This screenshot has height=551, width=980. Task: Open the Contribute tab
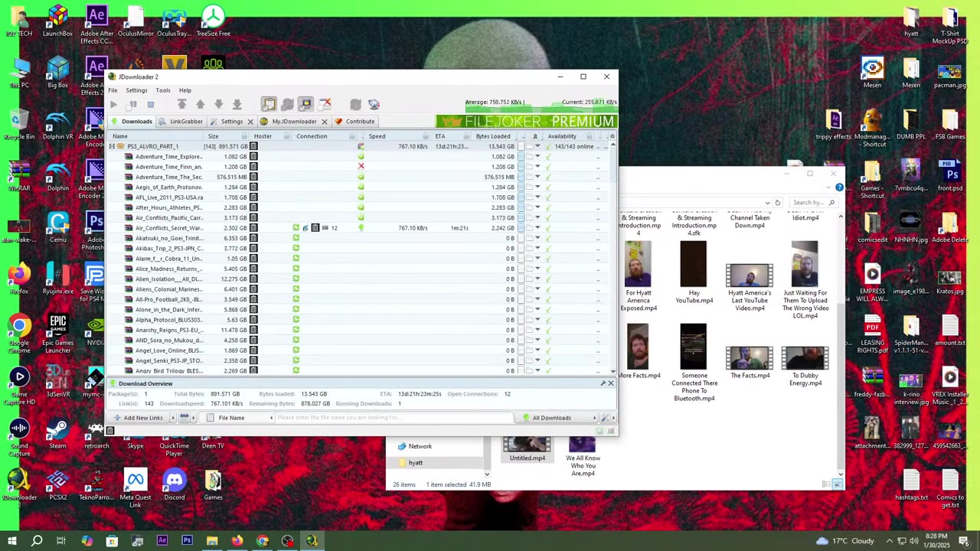[354, 121]
